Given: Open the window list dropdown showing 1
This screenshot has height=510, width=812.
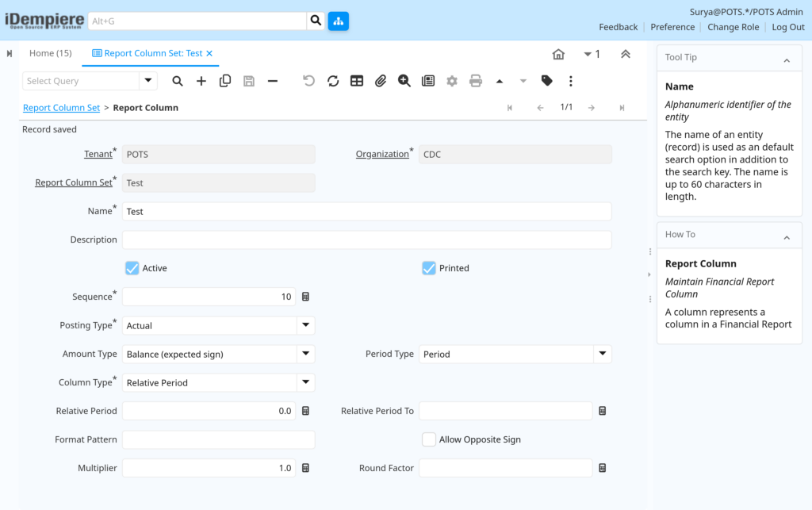Looking at the screenshot, I should click(592, 54).
